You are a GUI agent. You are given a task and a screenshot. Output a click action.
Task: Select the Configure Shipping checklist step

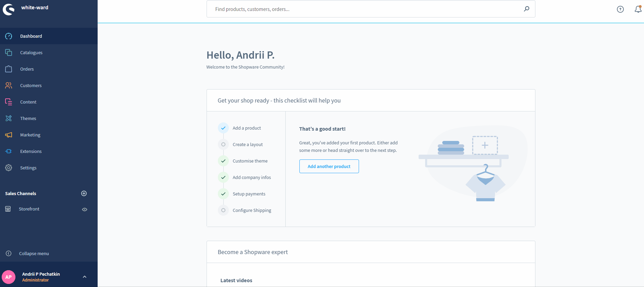252,210
